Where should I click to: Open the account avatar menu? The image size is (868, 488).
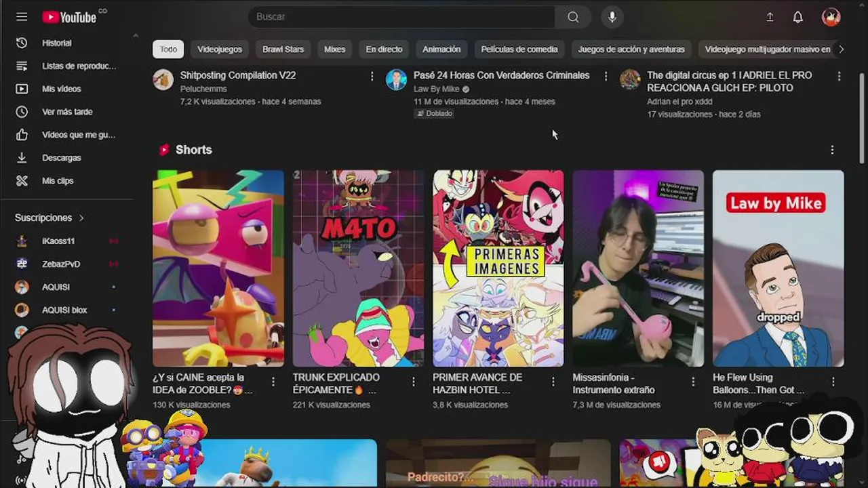831,17
